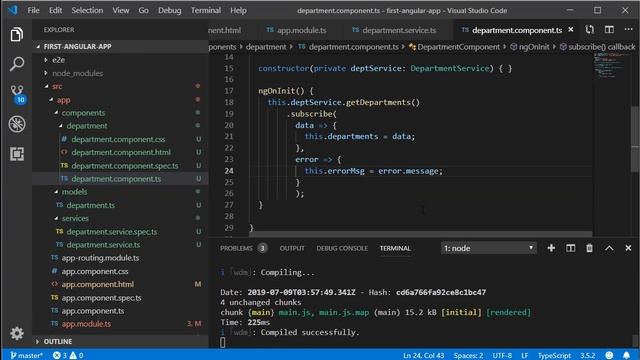Open the Search view in activity bar
Image resolution: width=640 pixels, height=360 pixels.
16,64
